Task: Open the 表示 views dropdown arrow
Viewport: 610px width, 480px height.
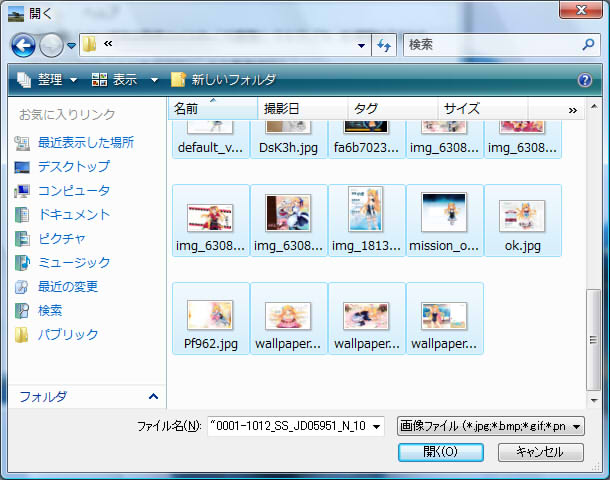Action: coord(154,81)
